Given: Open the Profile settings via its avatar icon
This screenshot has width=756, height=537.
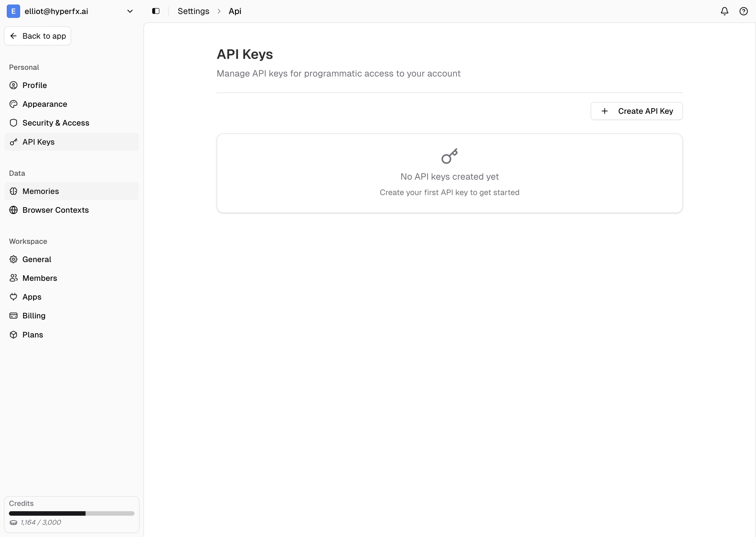Looking at the screenshot, I should 13,85.
